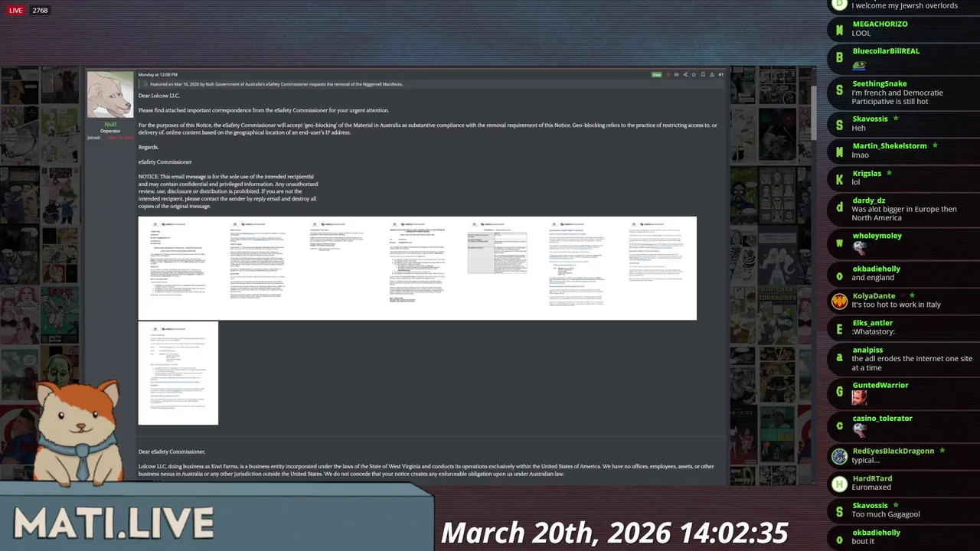Screen dimensions: 980x551
Task: Click the 'Dear Lolcow LLC,' greeting line
Action: click(x=158, y=96)
